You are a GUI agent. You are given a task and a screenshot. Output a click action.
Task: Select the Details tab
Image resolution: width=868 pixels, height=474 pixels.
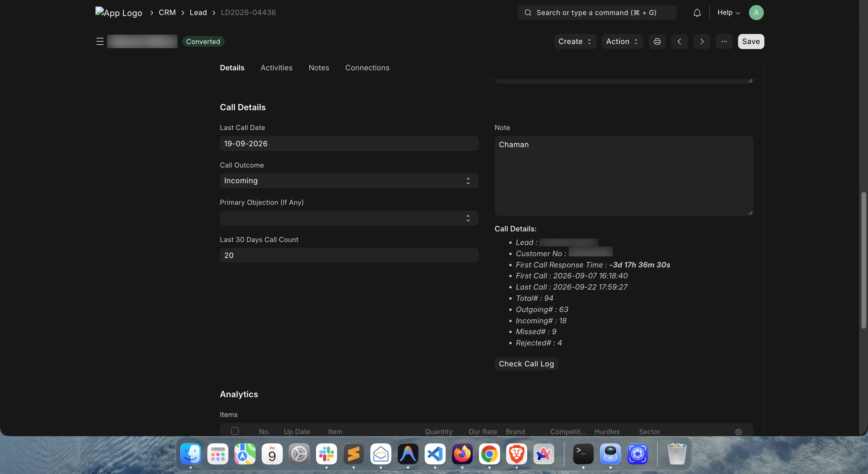tap(232, 68)
